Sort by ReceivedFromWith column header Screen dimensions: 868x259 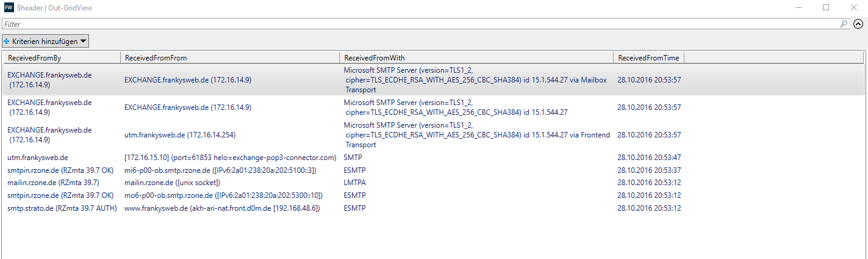coord(476,57)
